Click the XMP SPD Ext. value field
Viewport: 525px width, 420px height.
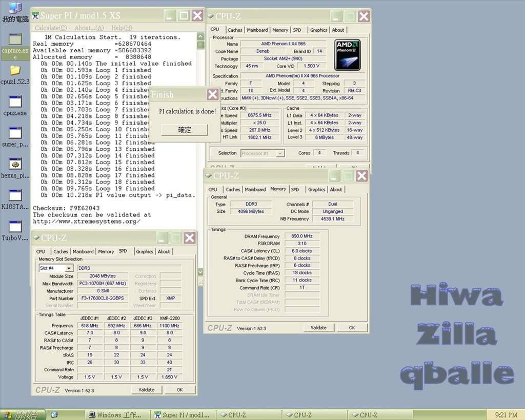[x=170, y=298]
